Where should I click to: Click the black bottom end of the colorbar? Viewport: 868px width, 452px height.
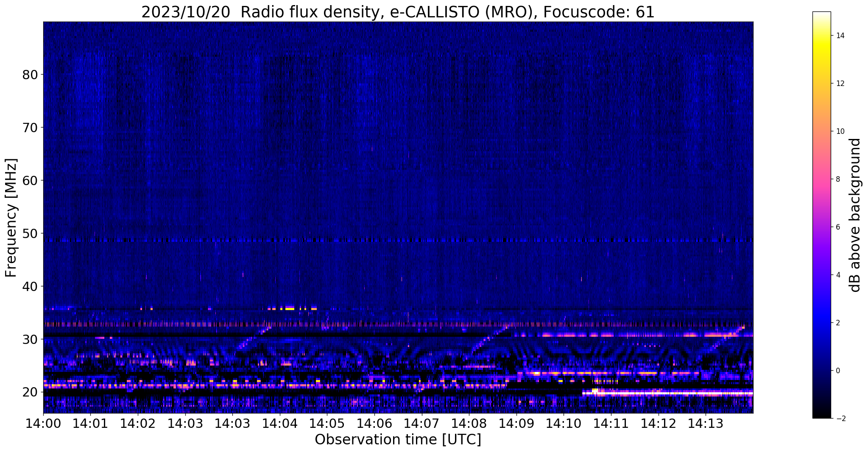coord(821,415)
